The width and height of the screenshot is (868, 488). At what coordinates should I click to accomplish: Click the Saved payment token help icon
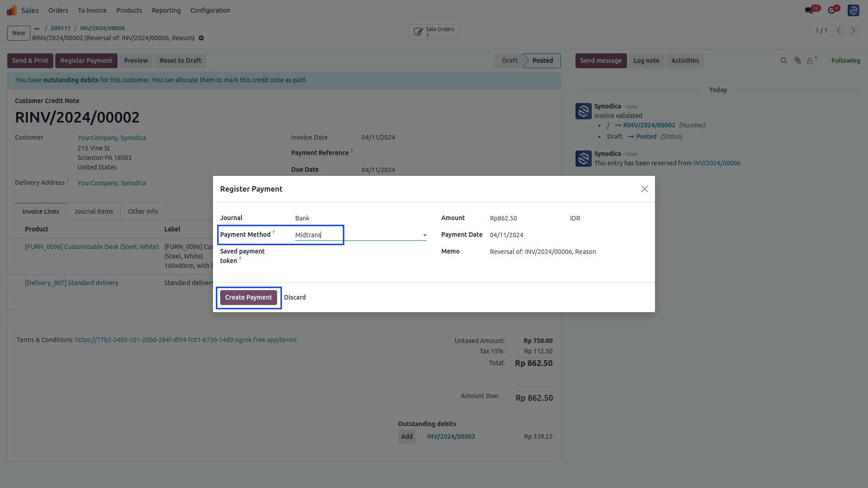pyautogui.click(x=240, y=258)
